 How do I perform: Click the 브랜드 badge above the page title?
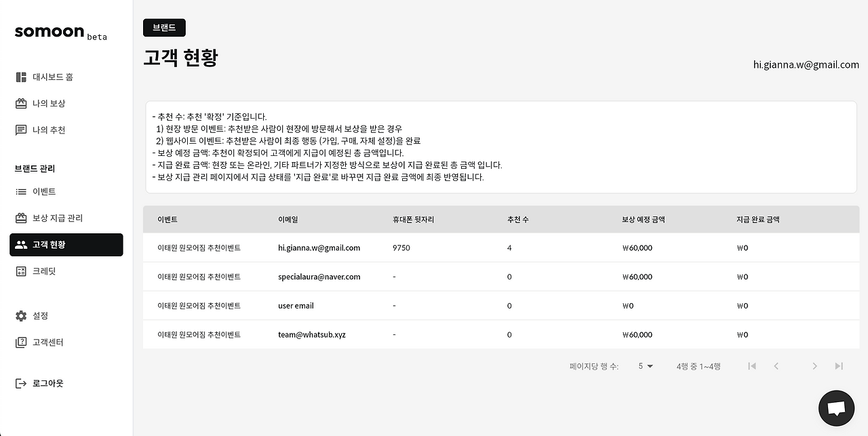pos(164,28)
